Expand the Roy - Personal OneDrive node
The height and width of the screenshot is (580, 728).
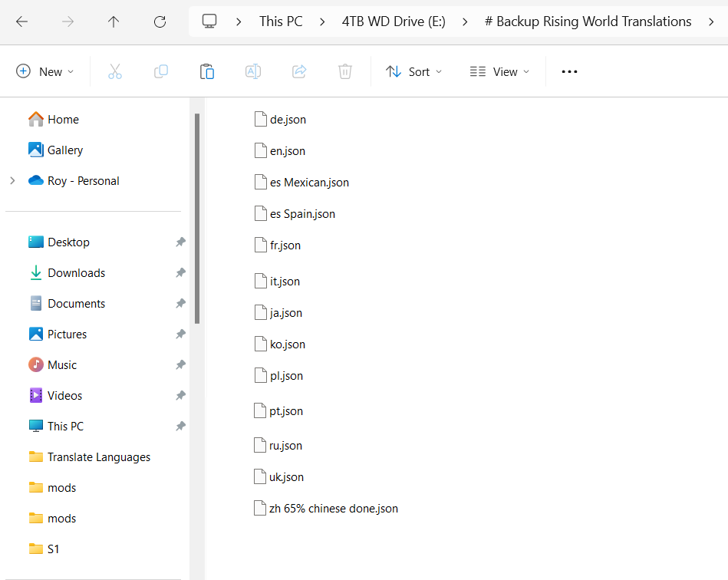[x=12, y=181]
